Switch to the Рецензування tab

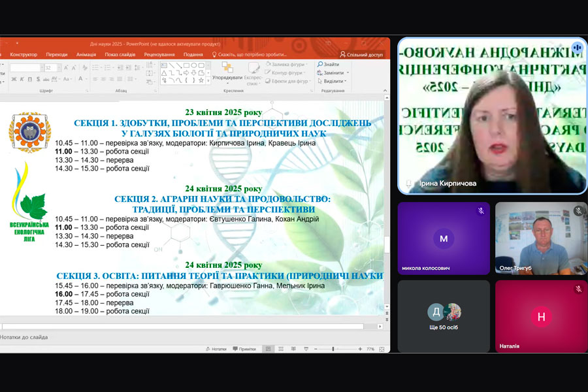159,55
